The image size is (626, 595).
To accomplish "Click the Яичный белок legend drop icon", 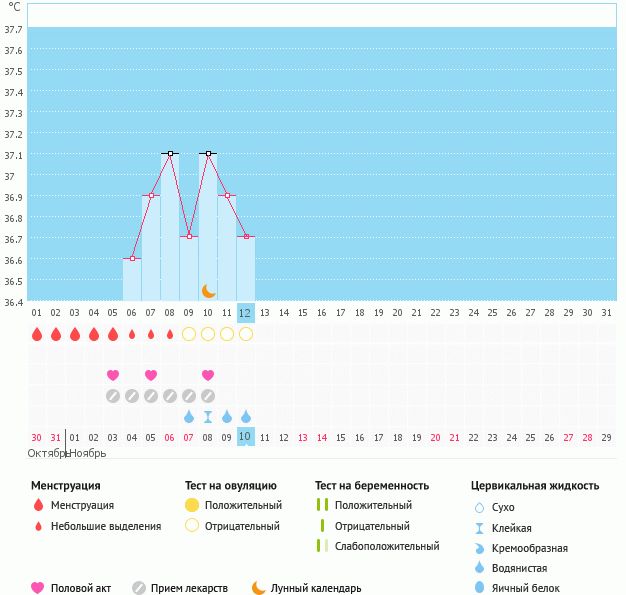I will 479,588.
